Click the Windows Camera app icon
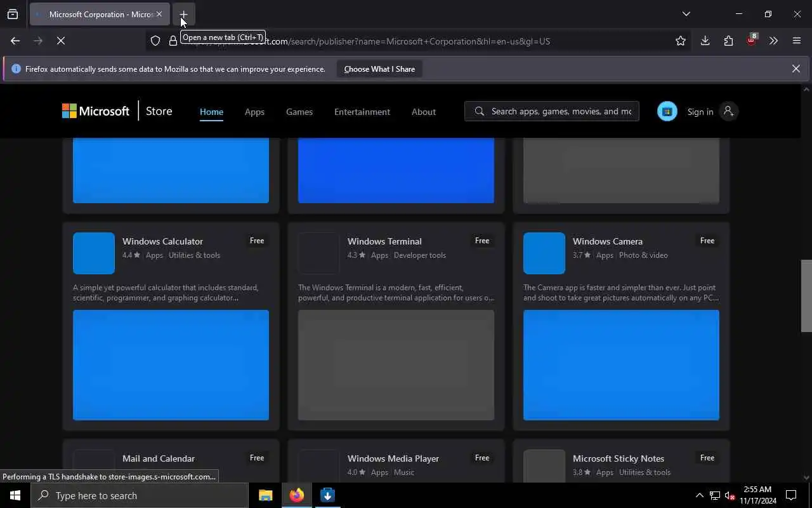Image resolution: width=812 pixels, height=508 pixels. 544,253
